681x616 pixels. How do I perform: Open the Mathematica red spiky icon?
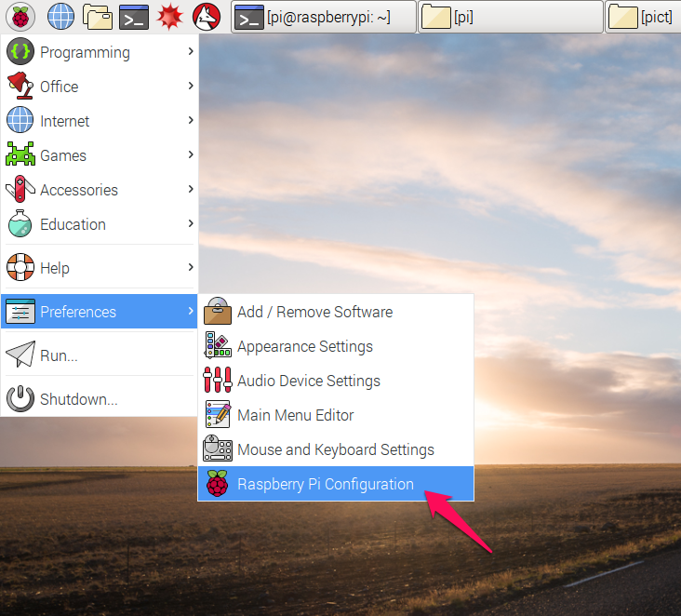(169, 16)
